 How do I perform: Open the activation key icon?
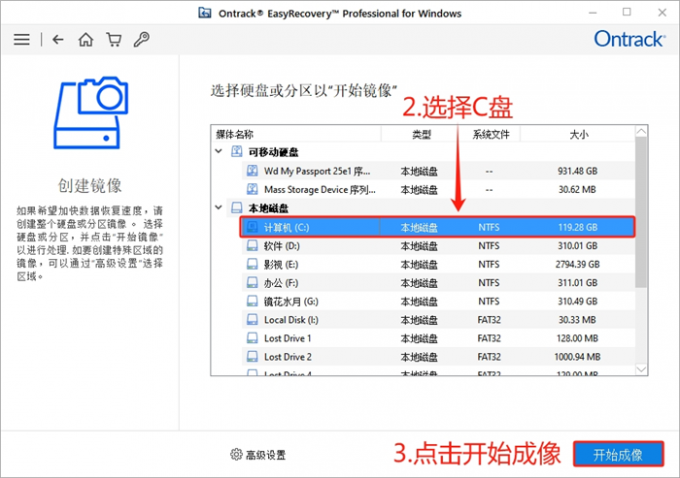point(141,39)
